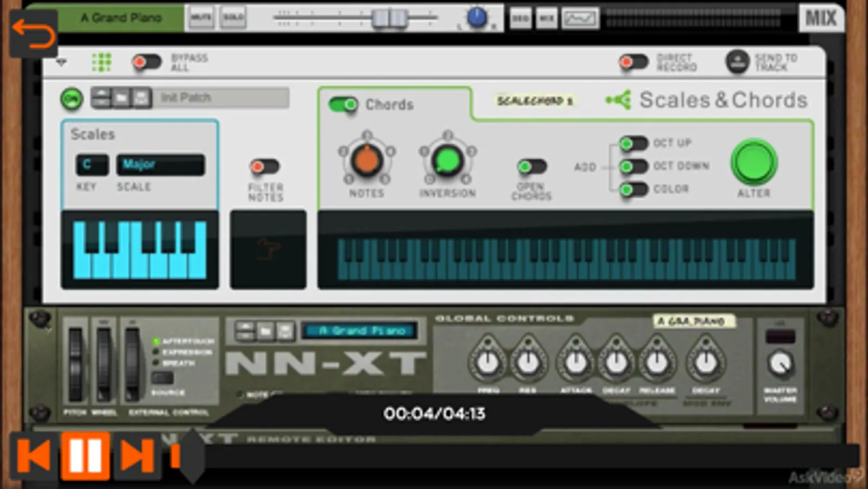Click the green Inversion knob
Viewport: 868px width, 489px height.
(447, 160)
